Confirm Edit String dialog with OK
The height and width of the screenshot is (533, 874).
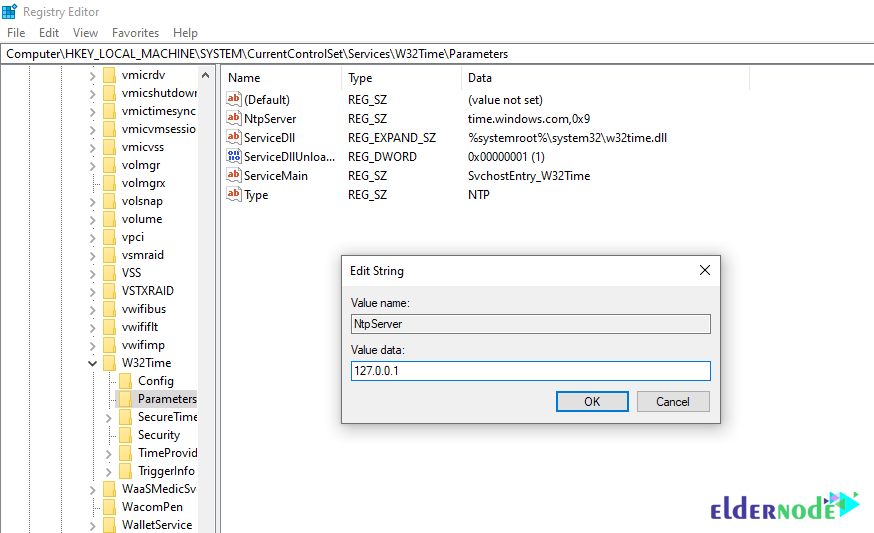click(592, 401)
